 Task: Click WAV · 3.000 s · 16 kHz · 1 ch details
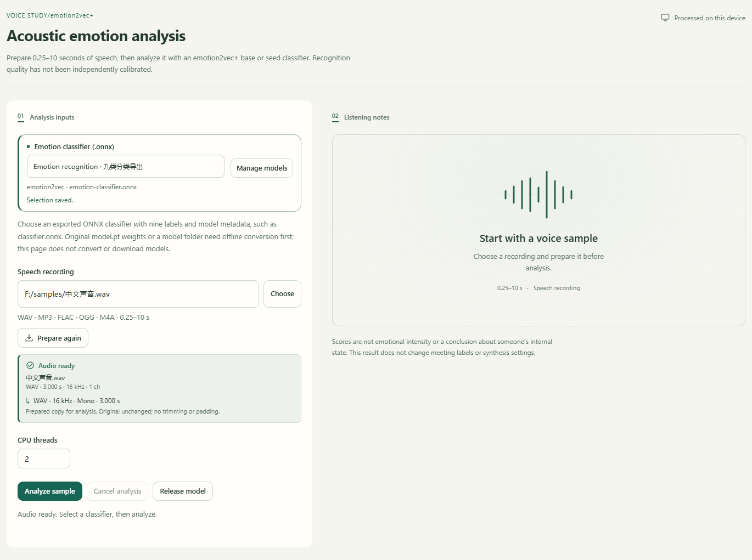click(x=63, y=387)
